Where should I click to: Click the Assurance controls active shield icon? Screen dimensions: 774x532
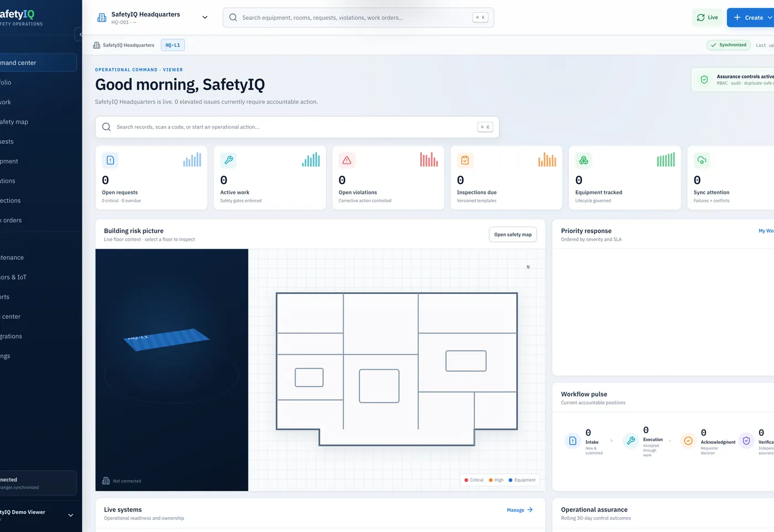(704, 80)
